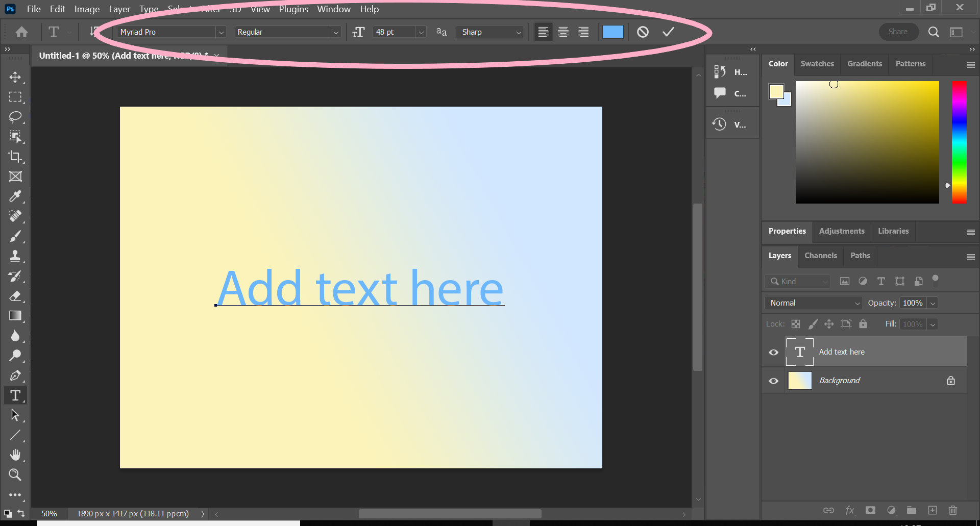The height and width of the screenshot is (526, 980).
Task: Commit current text edits with checkmark
Action: (x=668, y=32)
